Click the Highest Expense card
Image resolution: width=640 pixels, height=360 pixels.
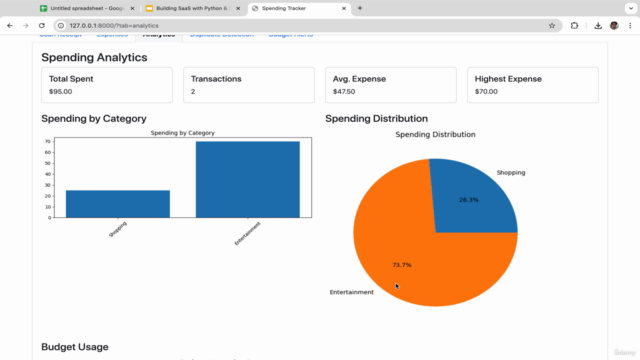pyautogui.click(x=533, y=85)
